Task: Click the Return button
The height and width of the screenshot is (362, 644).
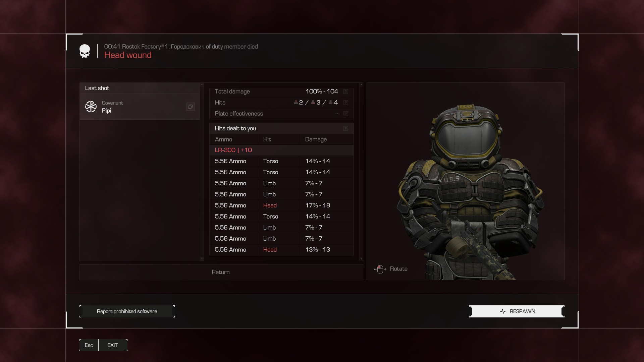Action: click(x=221, y=272)
